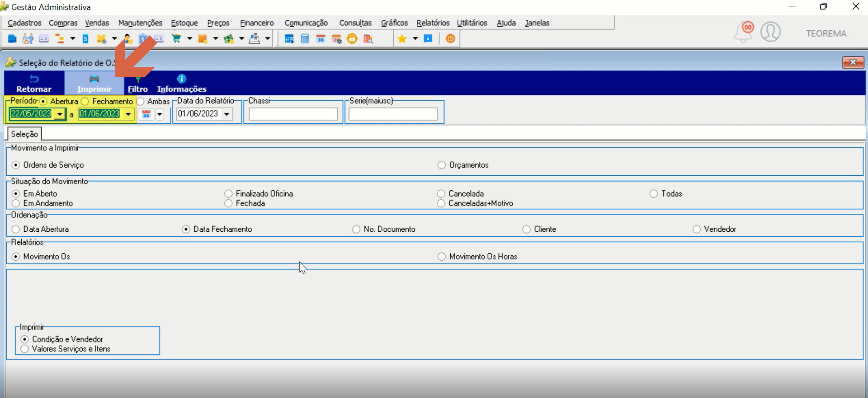Click the Chassi input field

293,114
